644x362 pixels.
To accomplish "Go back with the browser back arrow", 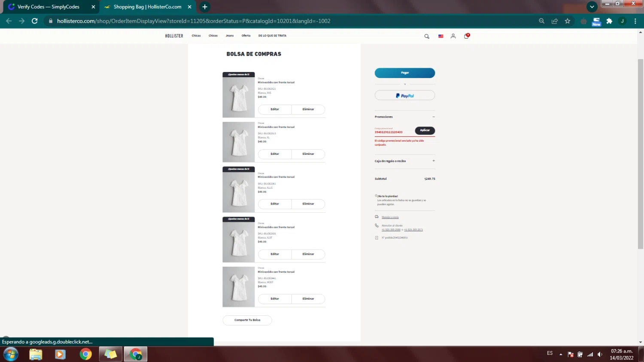I will click(x=9, y=21).
